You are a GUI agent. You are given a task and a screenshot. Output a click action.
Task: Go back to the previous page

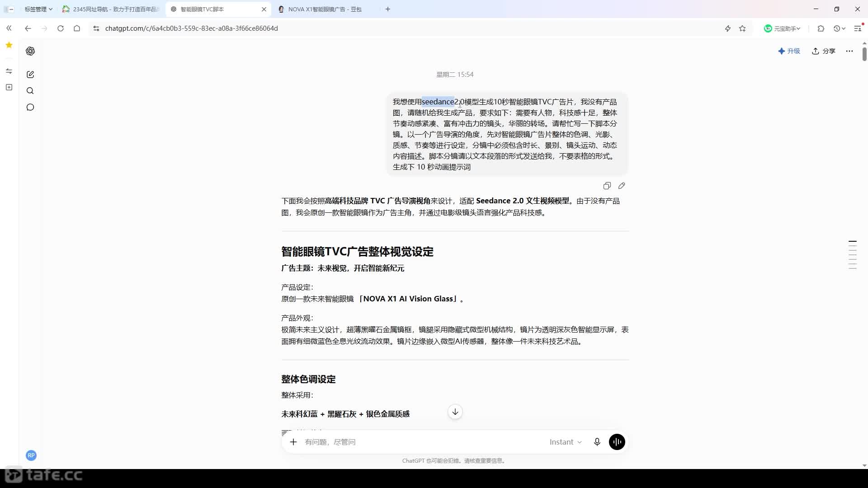tap(28, 28)
